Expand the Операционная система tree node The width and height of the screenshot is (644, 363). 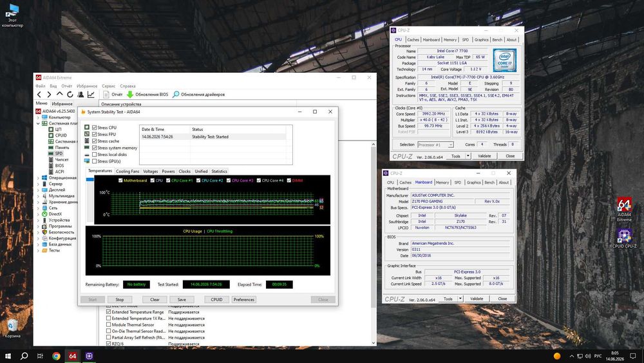point(38,177)
